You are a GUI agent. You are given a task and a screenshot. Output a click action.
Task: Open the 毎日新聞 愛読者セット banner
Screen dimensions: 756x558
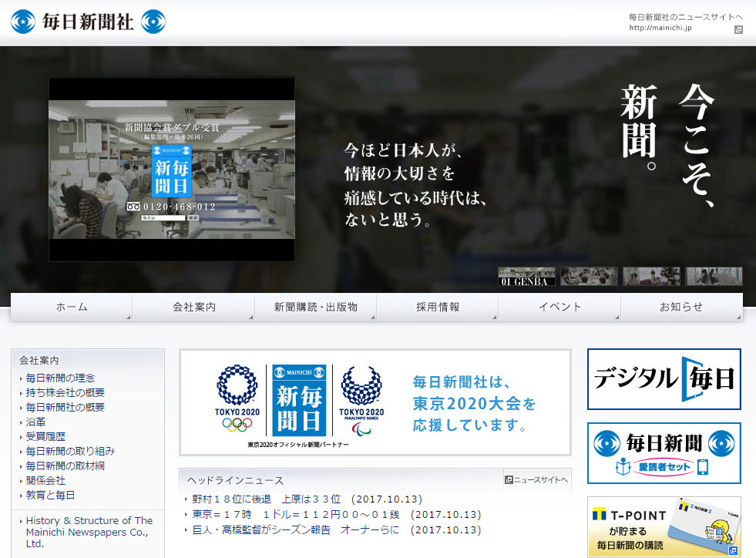(664, 453)
